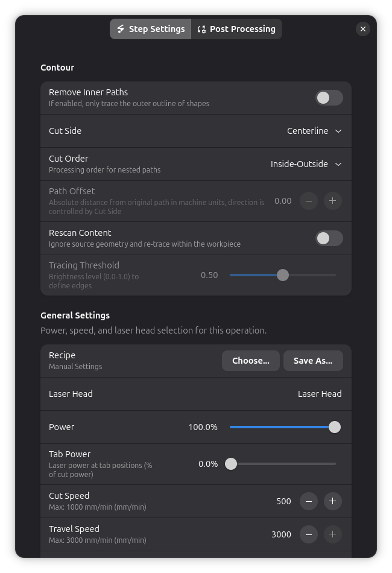Click the Post Processing tab icon
This screenshot has height=573, width=392.
pyautogui.click(x=201, y=29)
